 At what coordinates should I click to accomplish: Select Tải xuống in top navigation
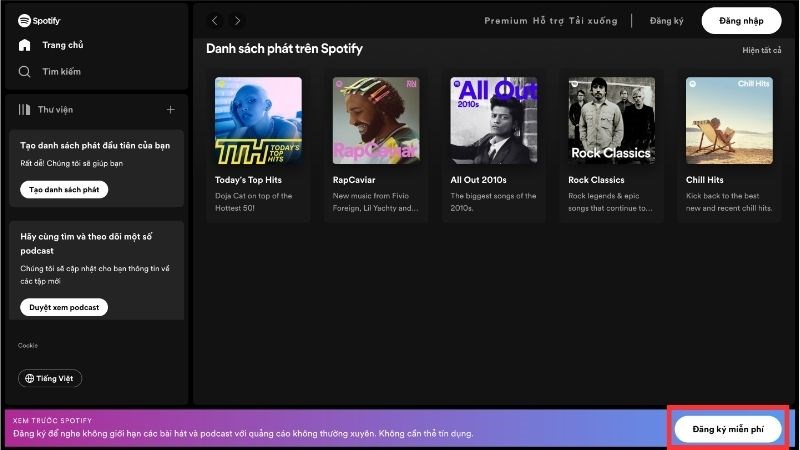pos(593,20)
